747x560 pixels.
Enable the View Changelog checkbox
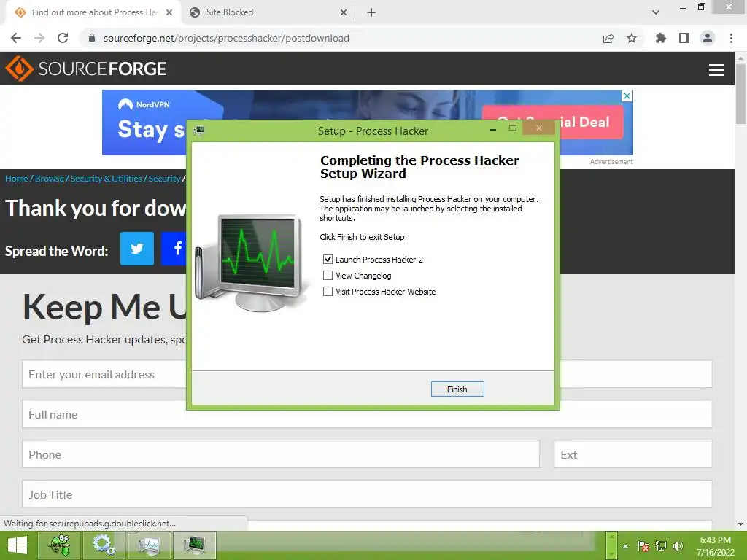click(x=328, y=275)
